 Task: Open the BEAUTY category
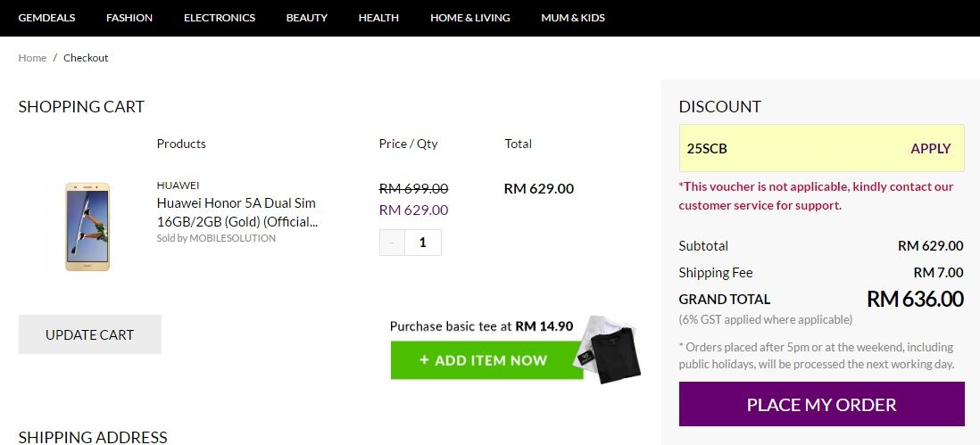307,18
